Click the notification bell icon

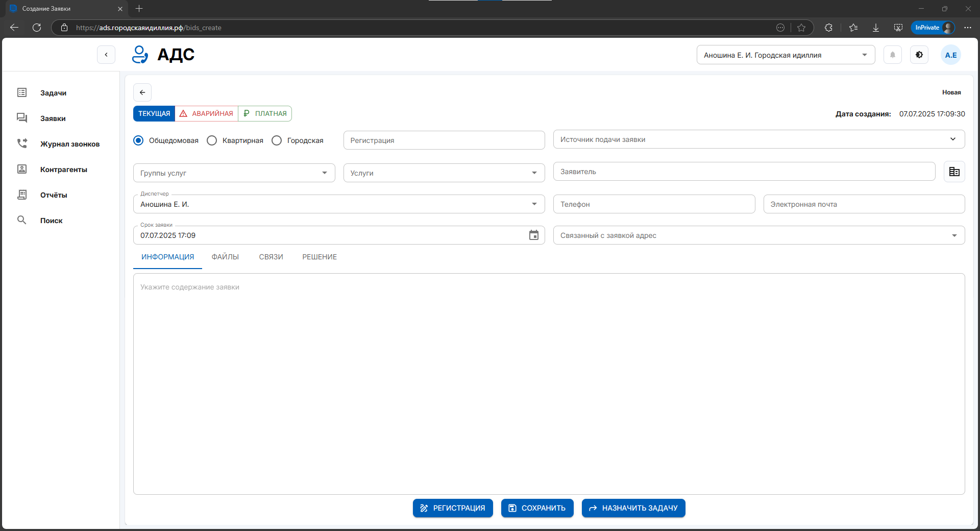pos(893,55)
